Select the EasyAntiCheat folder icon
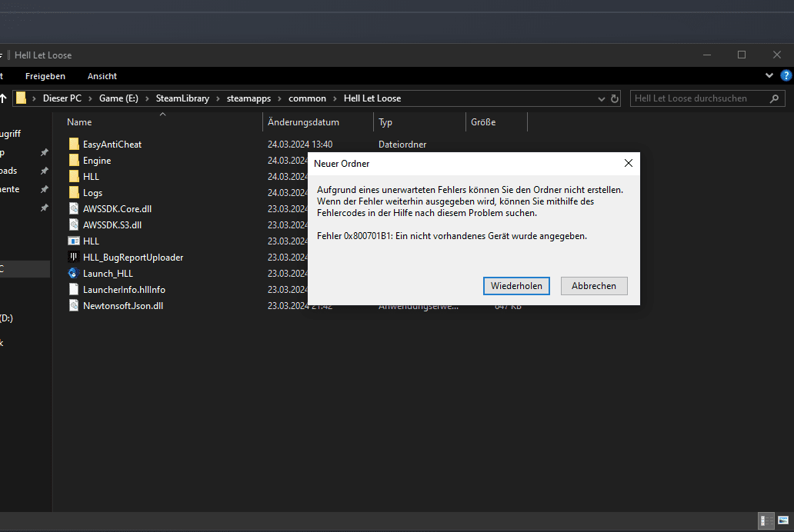794x532 pixels. 74,145
